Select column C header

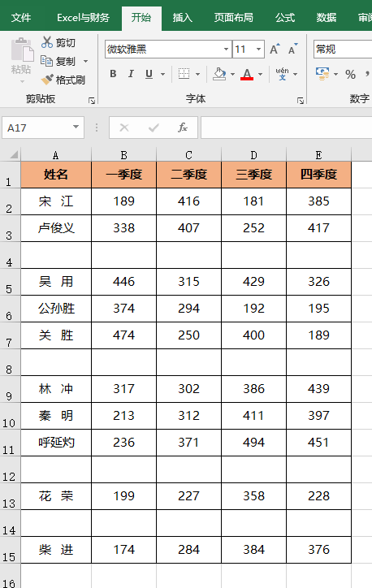pyautogui.click(x=188, y=154)
